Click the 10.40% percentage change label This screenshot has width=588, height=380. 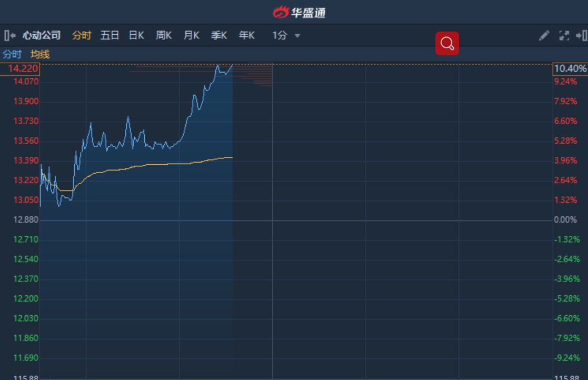[570, 69]
